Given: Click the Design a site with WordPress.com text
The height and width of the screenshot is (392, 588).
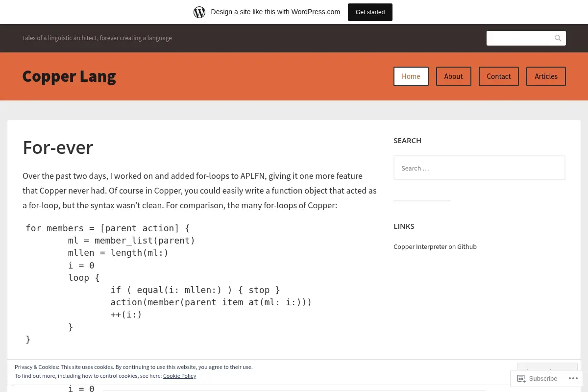Looking at the screenshot, I should (x=275, y=12).
